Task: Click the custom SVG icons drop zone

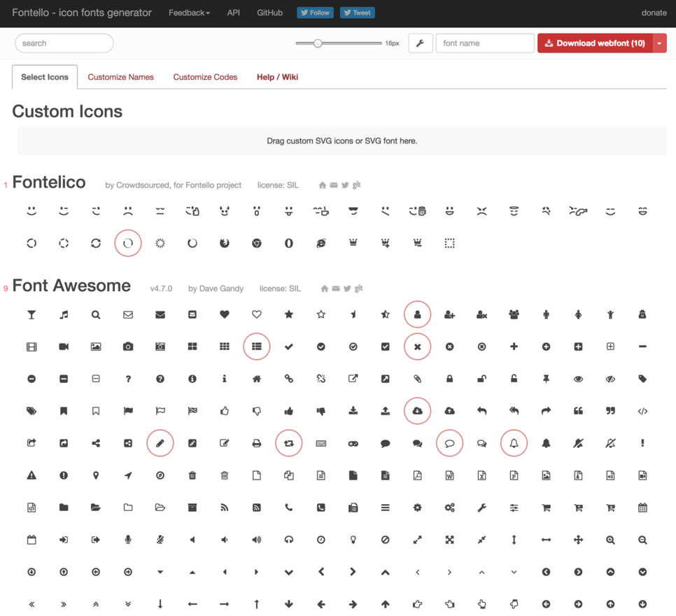Action: (x=342, y=141)
